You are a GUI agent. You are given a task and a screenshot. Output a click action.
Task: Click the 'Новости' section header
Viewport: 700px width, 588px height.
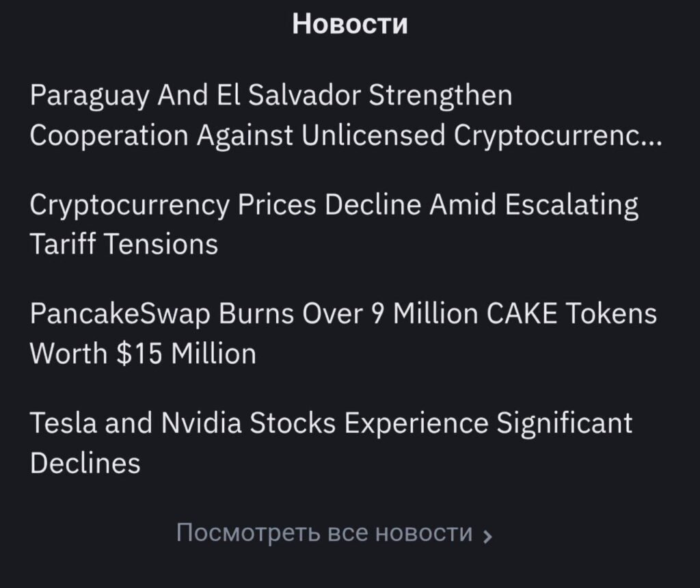tap(349, 23)
